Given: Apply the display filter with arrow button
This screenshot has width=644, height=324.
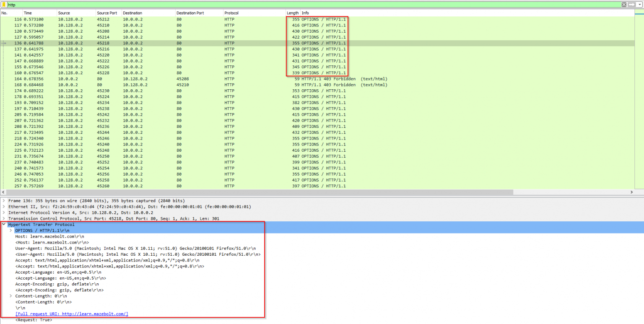Looking at the screenshot, I should [x=631, y=5].
